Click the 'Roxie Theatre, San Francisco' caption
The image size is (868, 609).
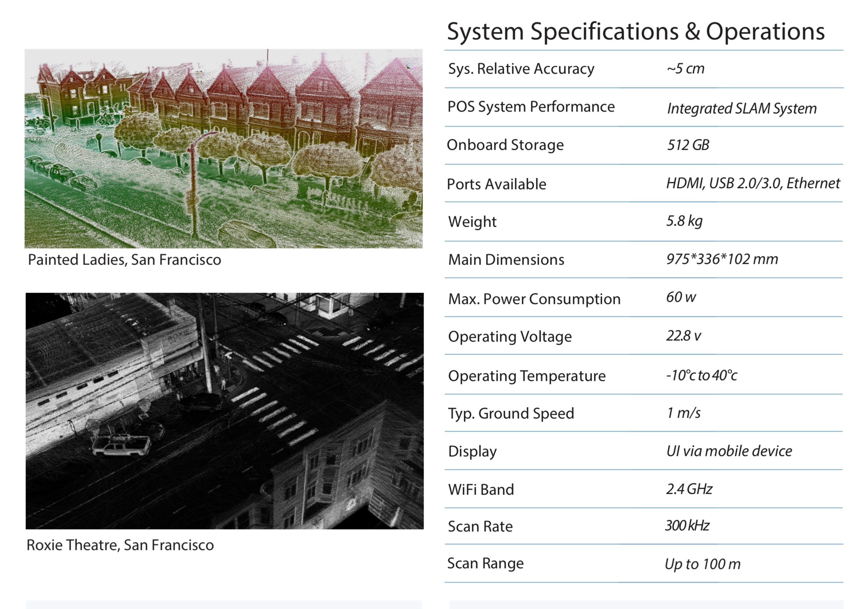(x=120, y=545)
